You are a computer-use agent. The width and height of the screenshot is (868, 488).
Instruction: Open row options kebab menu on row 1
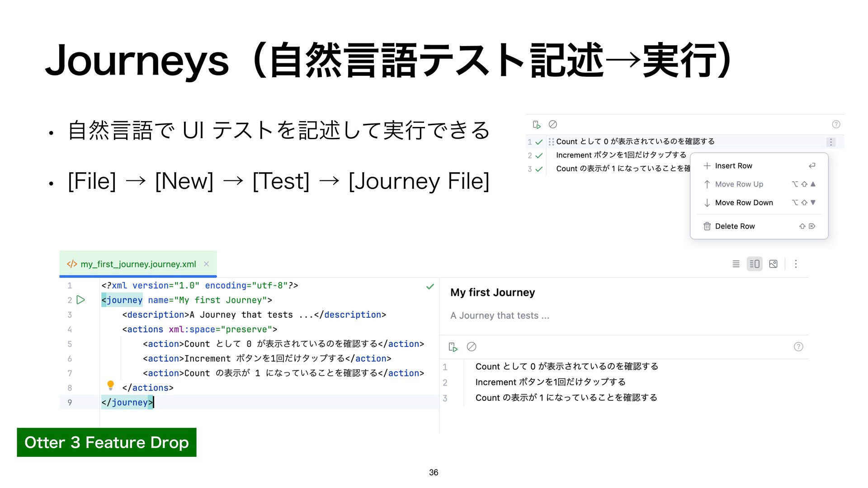[831, 142]
